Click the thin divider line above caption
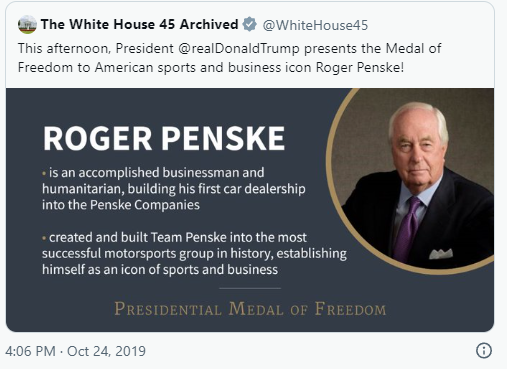Viewport: 507px width, 369px height. (x=250, y=288)
